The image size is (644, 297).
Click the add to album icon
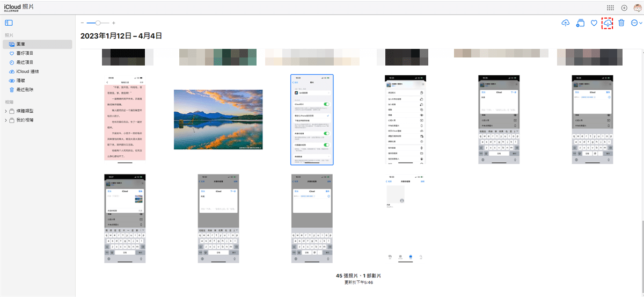(580, 23)
